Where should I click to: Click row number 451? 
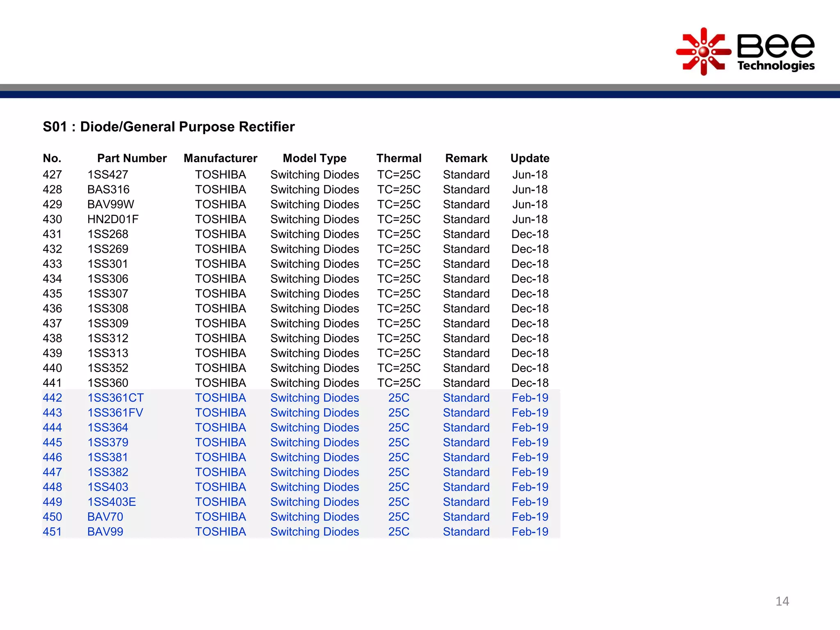point(52,532)
